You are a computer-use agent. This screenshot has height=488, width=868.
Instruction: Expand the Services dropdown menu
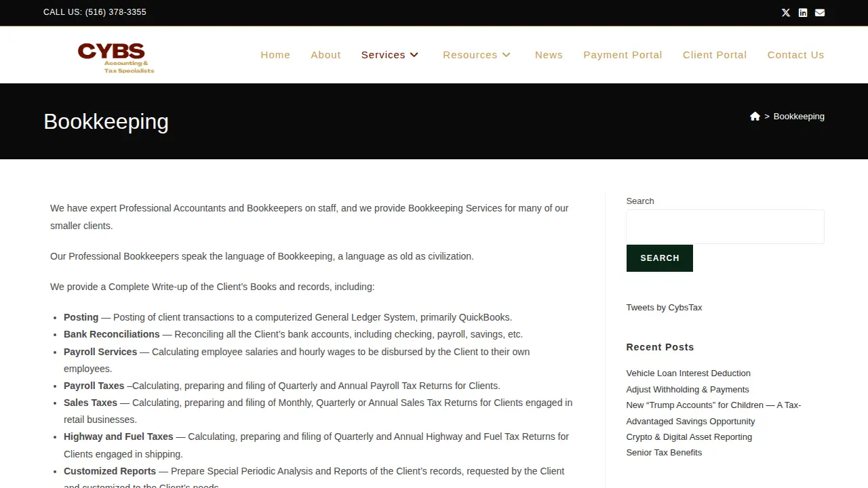[x=390, y=55]
